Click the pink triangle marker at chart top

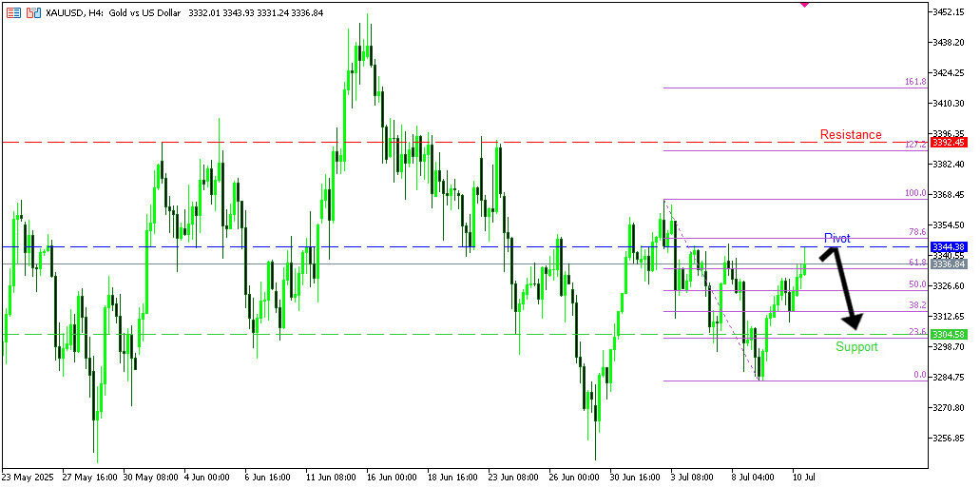(x=805, y=4)
